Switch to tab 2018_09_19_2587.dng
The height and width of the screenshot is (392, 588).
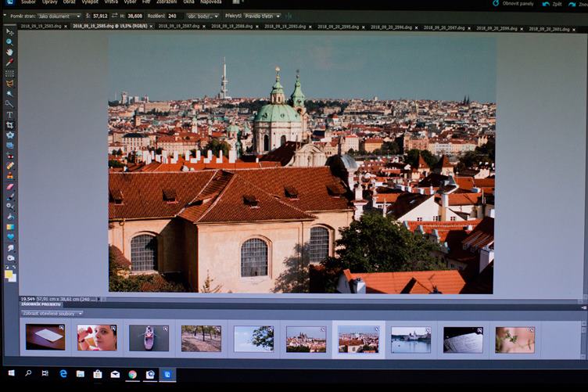[179, 27]
